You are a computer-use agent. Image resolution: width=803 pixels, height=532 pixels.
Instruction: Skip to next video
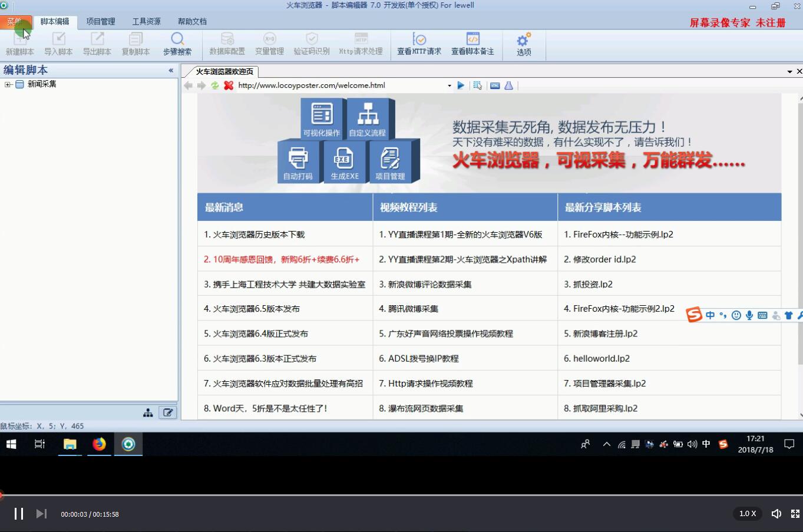coord(41,514)
